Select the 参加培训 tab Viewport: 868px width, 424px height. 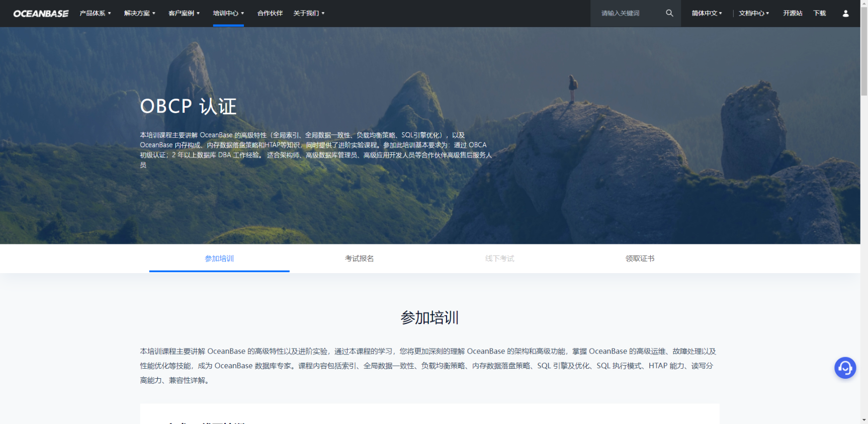[219, 259]
